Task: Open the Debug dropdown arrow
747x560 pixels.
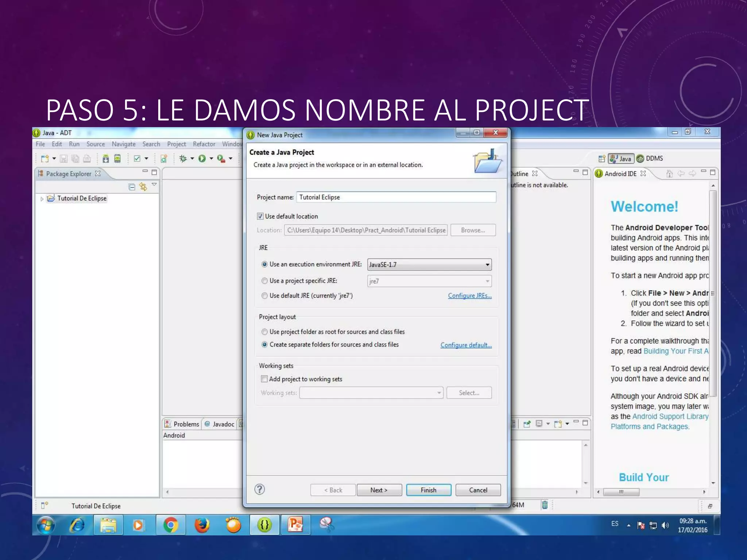Action: coord(192,159)
